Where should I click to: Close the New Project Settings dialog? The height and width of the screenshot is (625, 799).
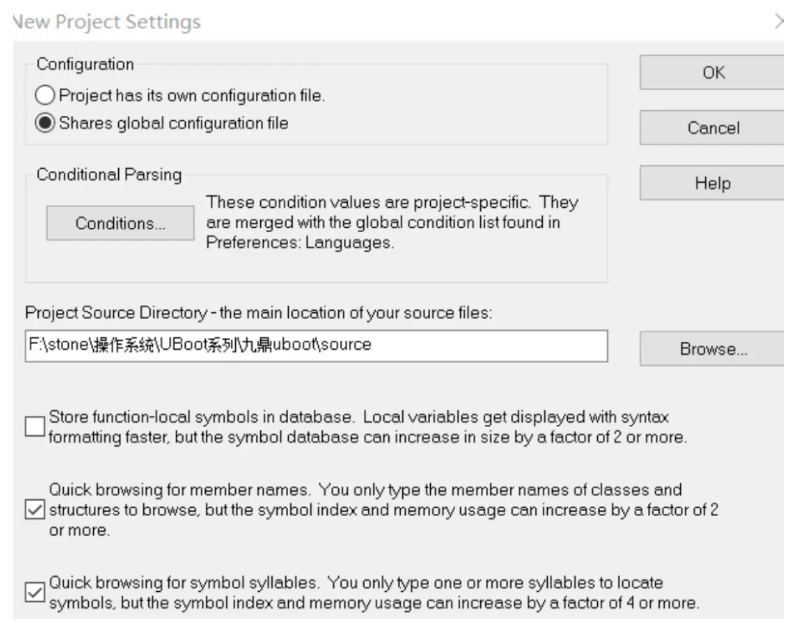point(780,21)
